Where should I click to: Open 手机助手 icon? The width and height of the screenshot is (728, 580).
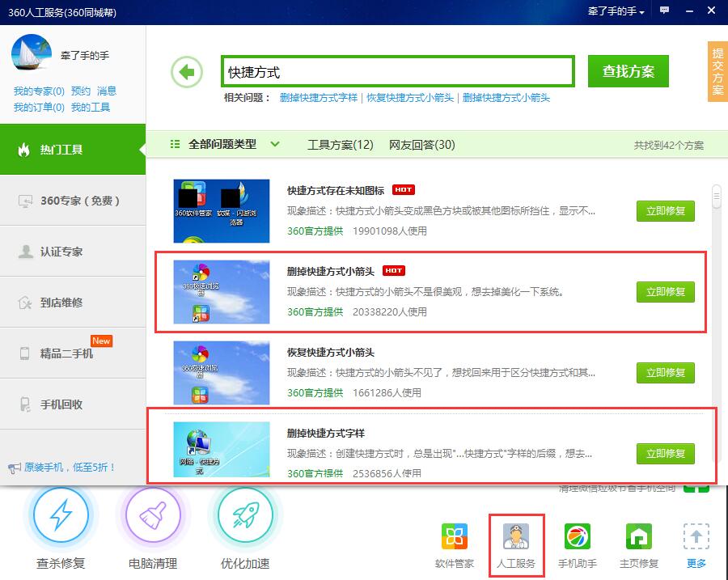577,536
